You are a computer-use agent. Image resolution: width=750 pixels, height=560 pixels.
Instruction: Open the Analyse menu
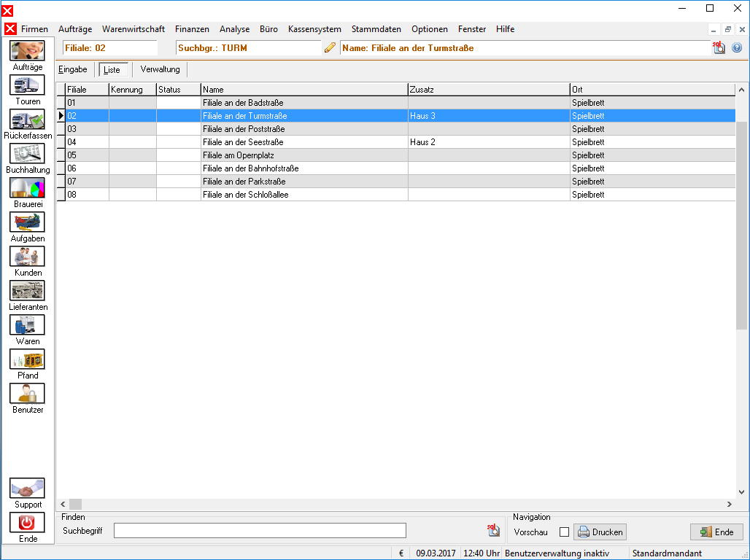coord(234,29)
